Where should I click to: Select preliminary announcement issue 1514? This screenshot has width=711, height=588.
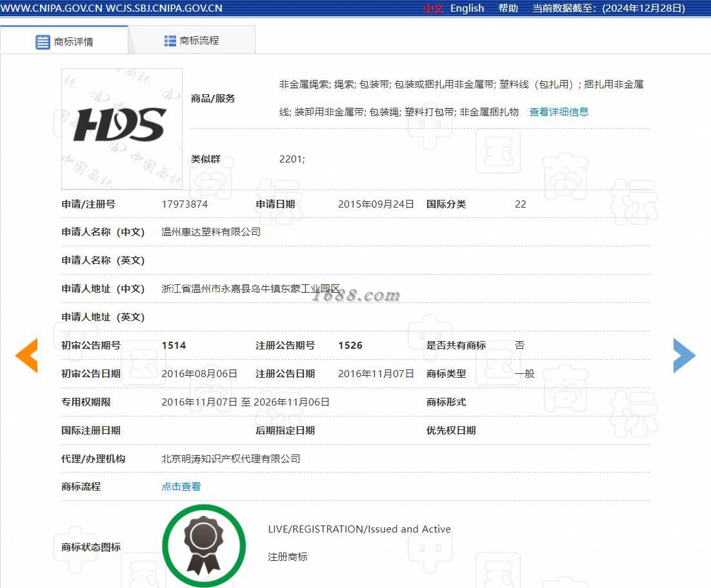point(174,346)
